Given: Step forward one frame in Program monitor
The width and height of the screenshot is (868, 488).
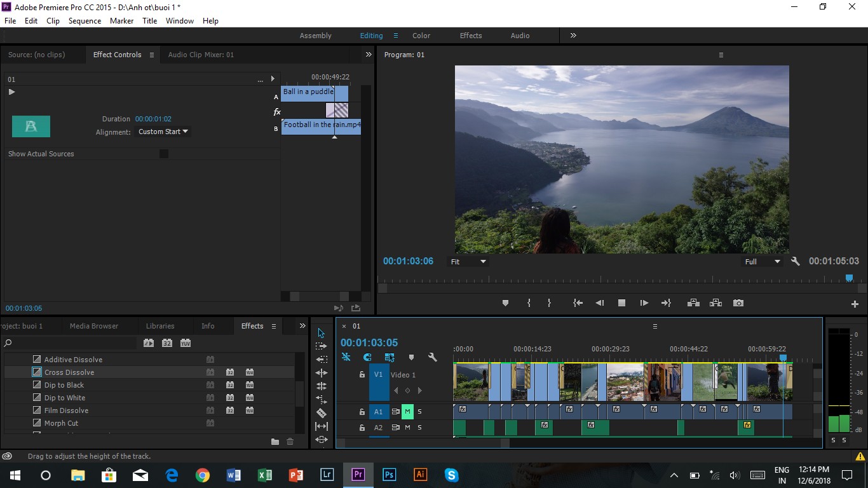Looking at the screenshot, I should (x=644, y=303).
